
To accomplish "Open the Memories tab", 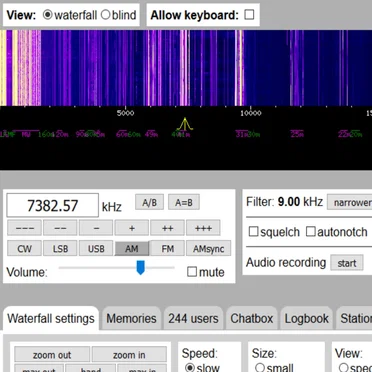I will coord(131,319).
